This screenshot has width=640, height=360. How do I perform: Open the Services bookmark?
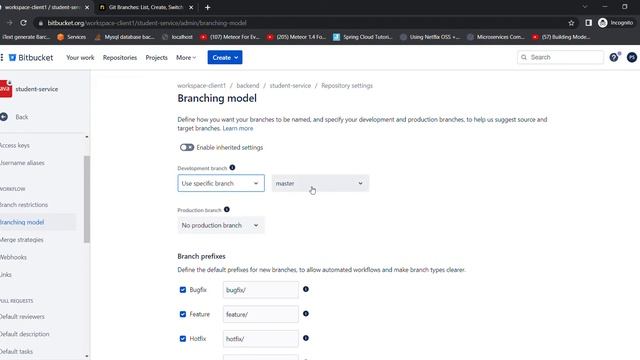pos(72,37)
